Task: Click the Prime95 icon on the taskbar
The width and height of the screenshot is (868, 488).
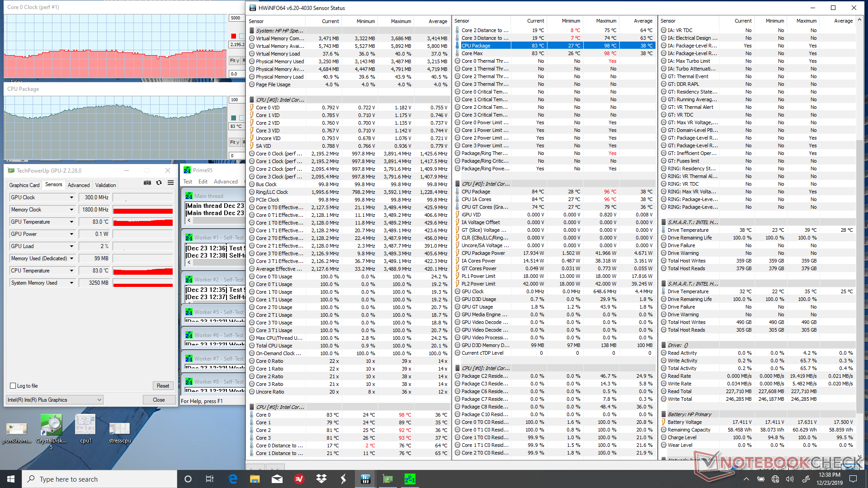Action: (x=410, y=479)
